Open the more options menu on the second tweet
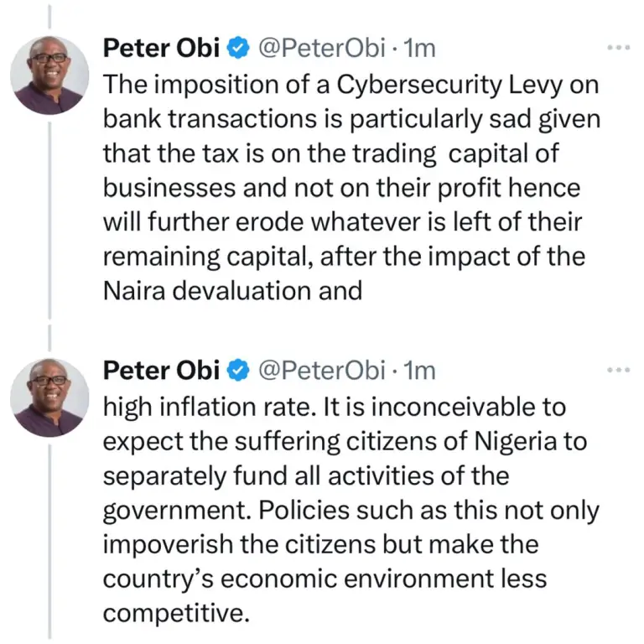This screenshot has height=644, width=644. click(618, 369)
